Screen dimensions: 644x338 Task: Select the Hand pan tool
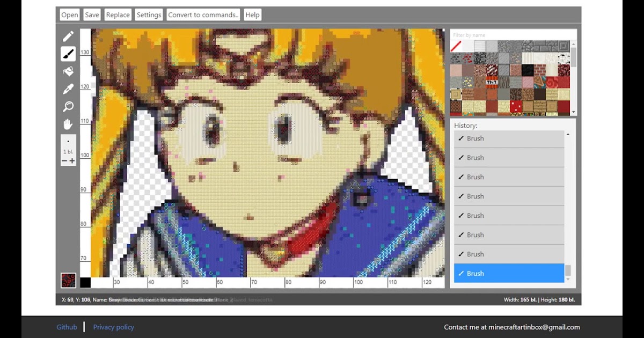coord(68,124)
